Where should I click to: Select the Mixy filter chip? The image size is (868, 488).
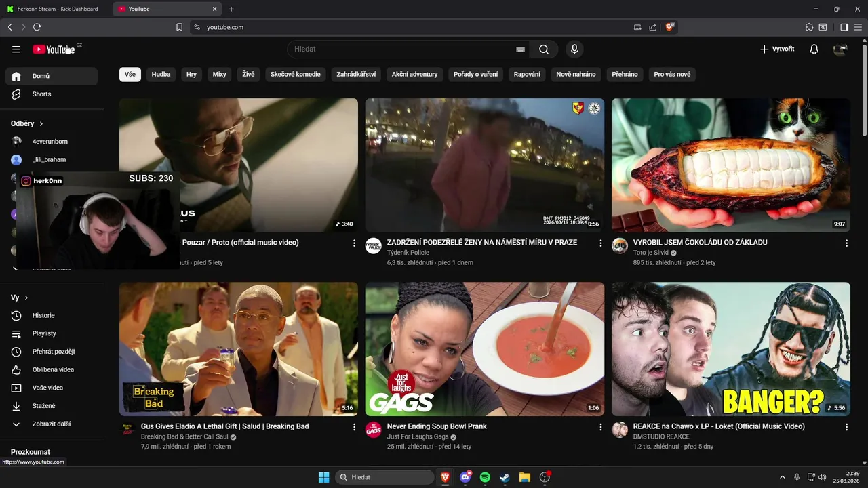(219, 74)
